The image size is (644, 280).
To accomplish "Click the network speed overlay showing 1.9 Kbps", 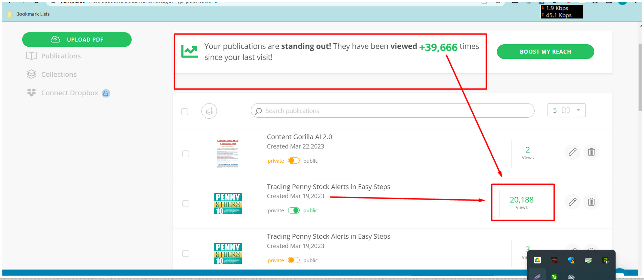I will (x=562, y=11).
